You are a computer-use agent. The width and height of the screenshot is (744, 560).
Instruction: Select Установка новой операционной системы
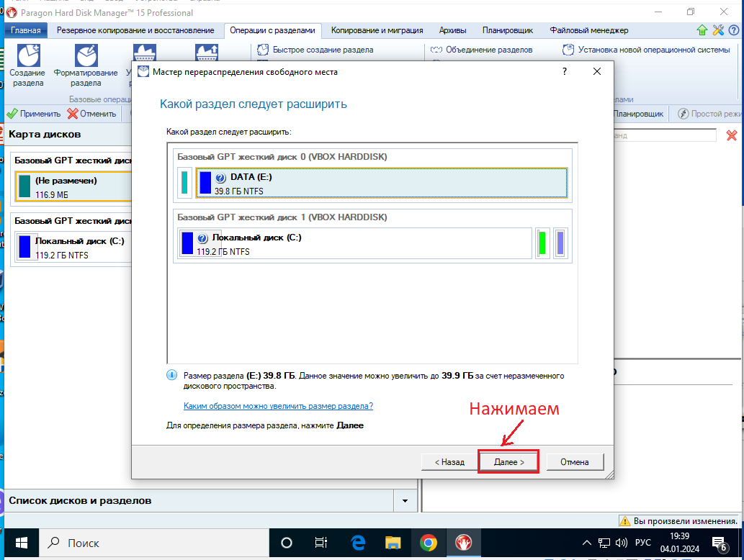point(646,50)
